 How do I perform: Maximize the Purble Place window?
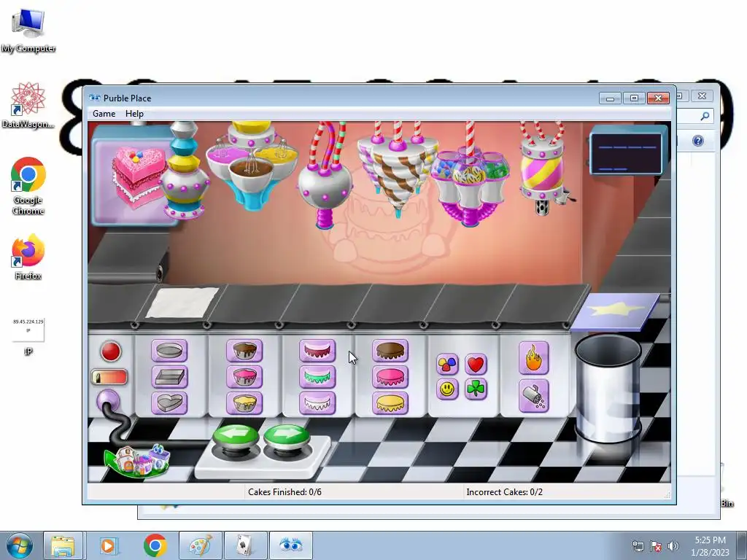pyautogui.click(x=634, y=98)
